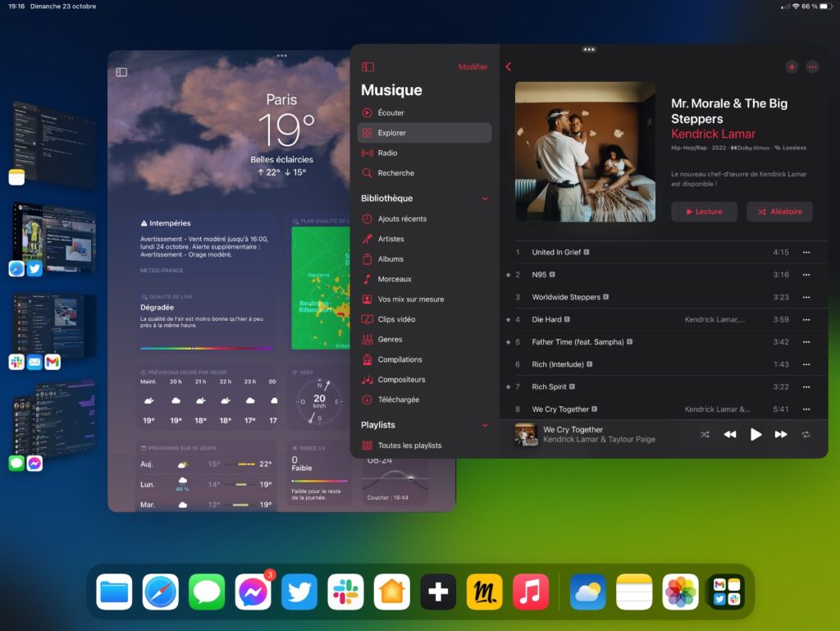The height and width of the screenshot is (631, 840).
Task: Open multitasking dots atop Music window
Action: click(x=589, y=49)
